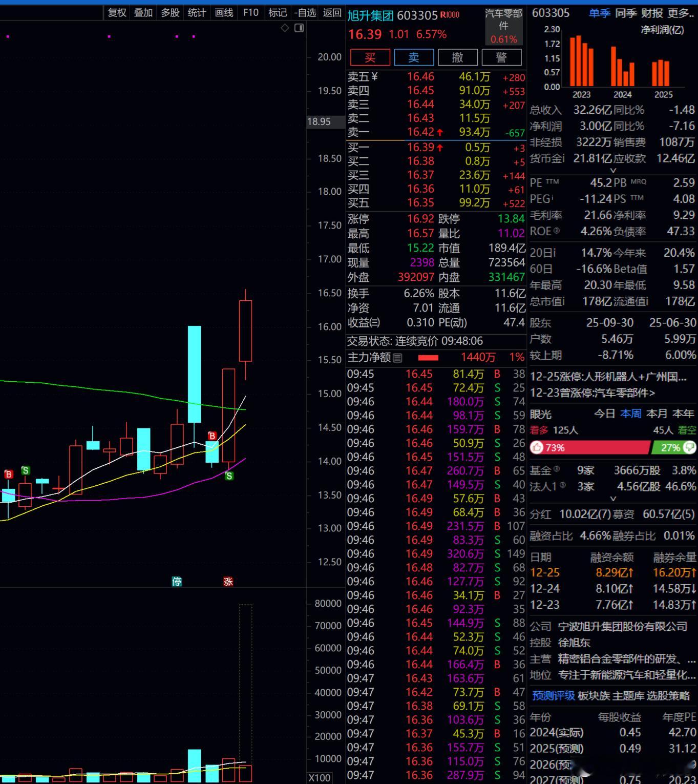Open the 选股策略 tab
Screen dimensions: 698x784
[668, 696]
